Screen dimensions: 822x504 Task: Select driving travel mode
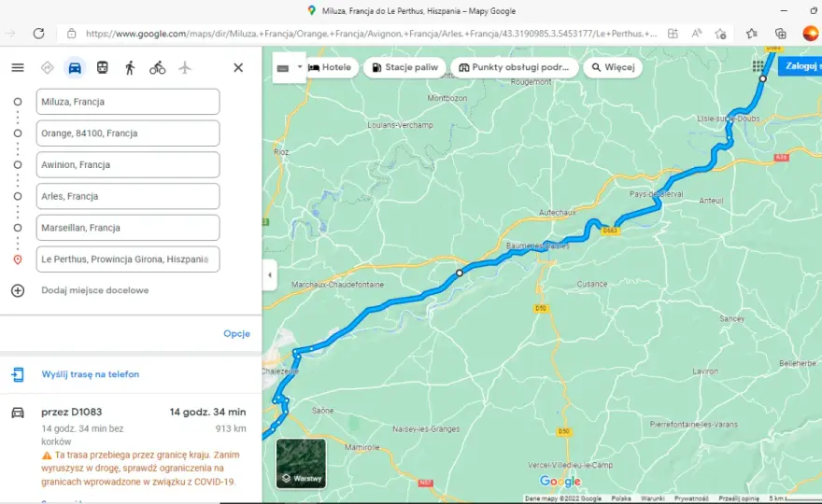75,67
